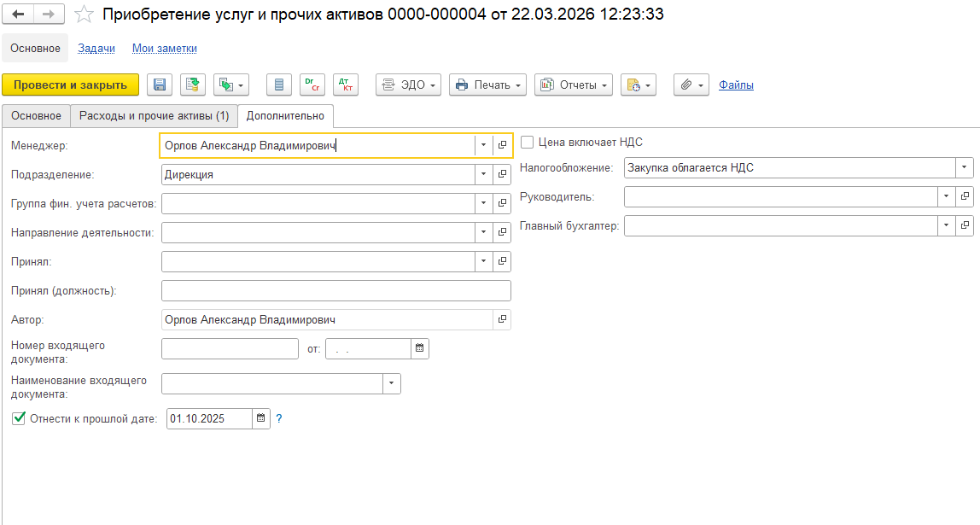The height and width of the screenshot is (525, 980).
Task: Show Дт/Кт postings icon
Action: 345,85
